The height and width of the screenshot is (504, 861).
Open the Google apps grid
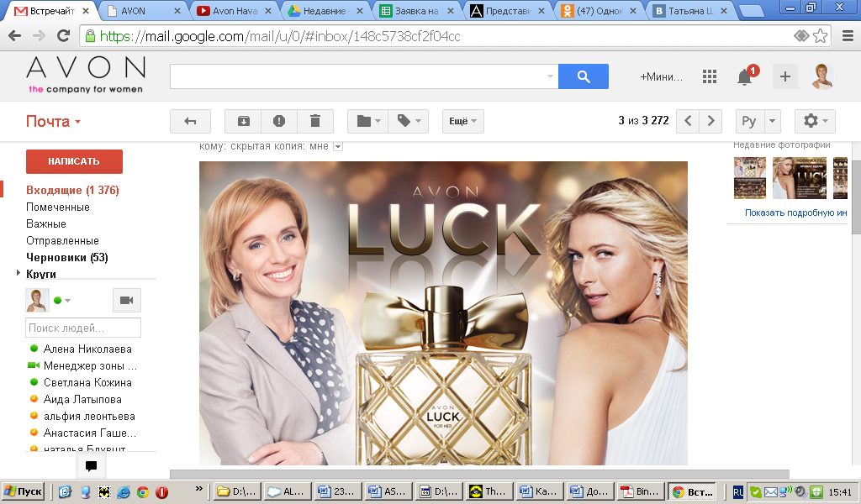(710, 76)
